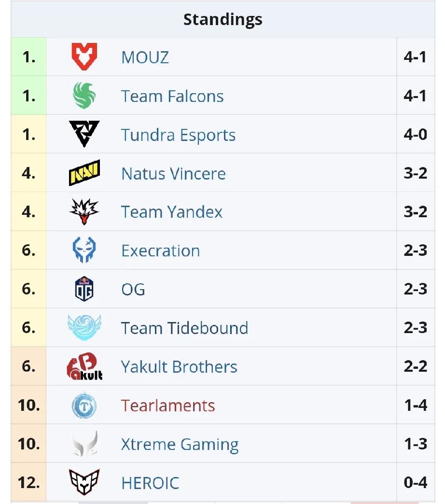Click the Team Falcons logo icon
Screen dimensions: 445x504
[84, 96]
